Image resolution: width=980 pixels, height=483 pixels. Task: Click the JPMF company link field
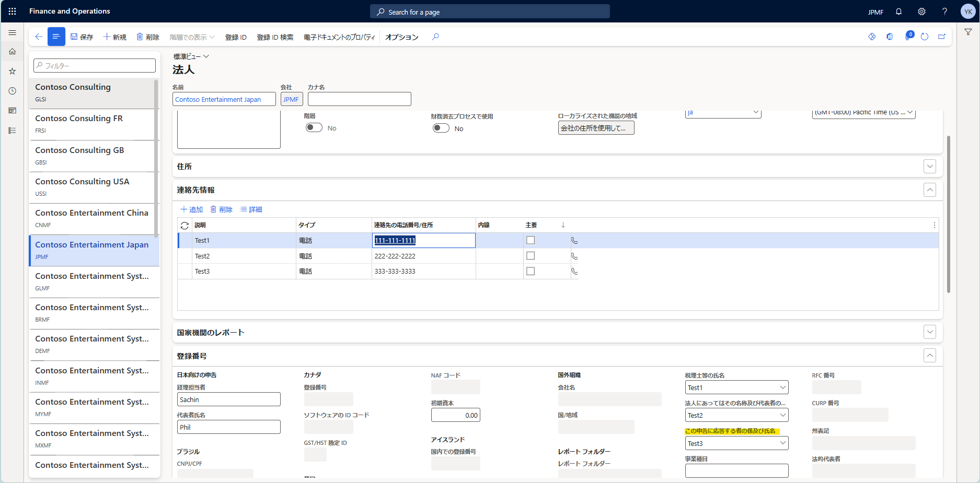pyautogui.click(x=292, y=99)
